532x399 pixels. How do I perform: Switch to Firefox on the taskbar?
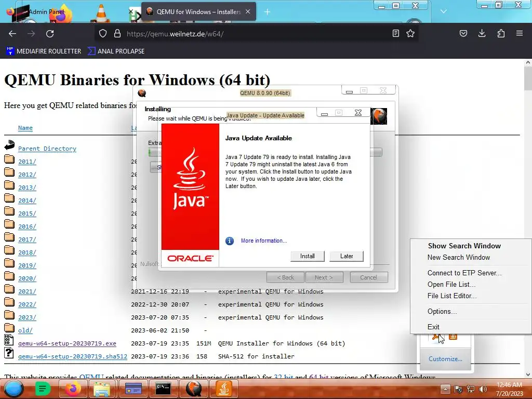(x=73, y=389)
